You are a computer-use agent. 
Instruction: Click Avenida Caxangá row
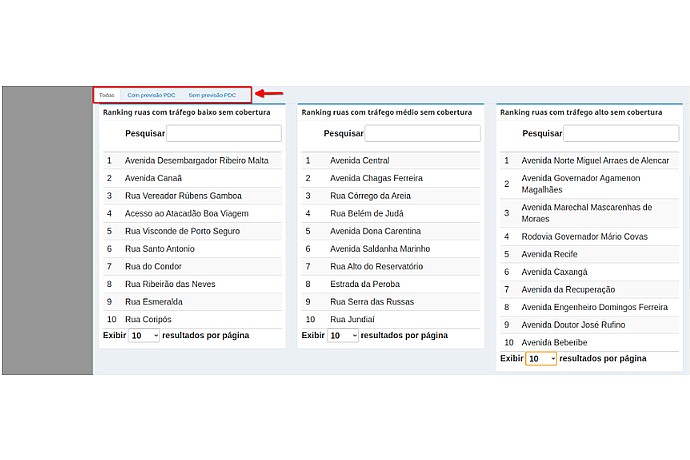[x=589, y=272]
